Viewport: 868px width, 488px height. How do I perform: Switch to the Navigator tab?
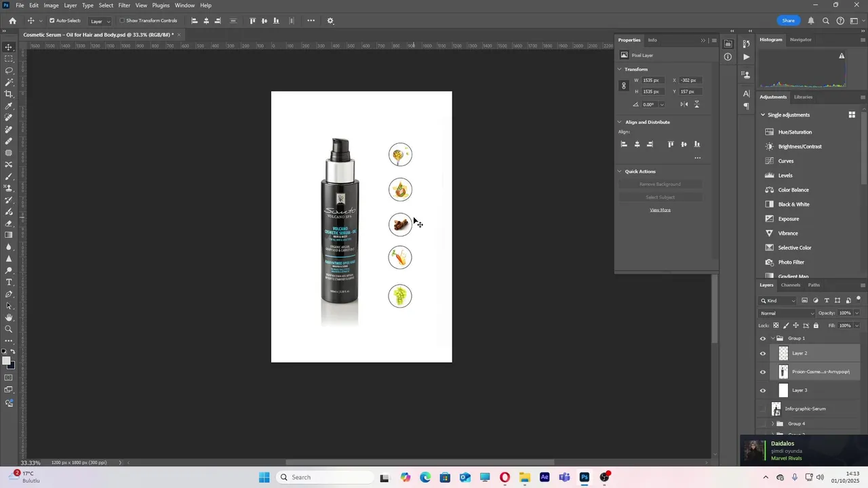pos(801,39)
